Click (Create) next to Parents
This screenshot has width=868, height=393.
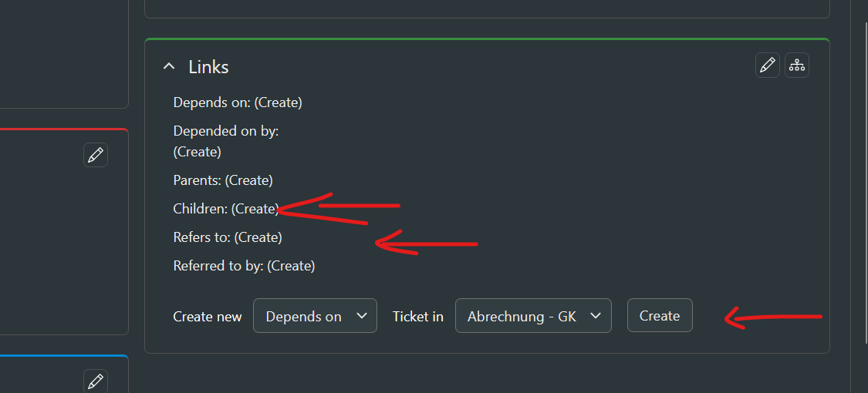point(248,180)
